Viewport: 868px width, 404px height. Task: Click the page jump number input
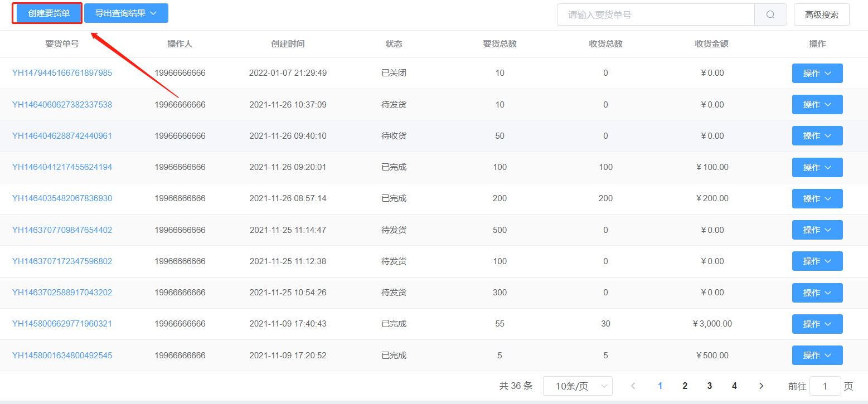click(825, 386)
